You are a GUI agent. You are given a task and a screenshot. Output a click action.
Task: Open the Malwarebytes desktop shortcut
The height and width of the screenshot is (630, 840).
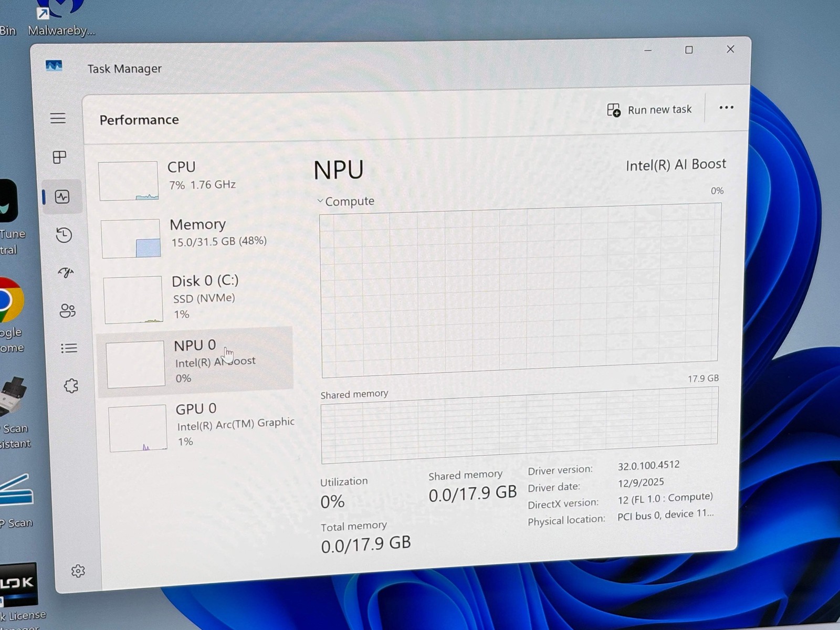tap(61, 19)
